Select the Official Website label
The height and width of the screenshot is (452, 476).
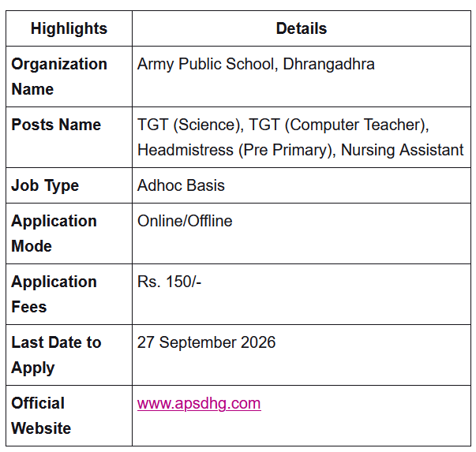pyautogui.click(x=41, y=416)
